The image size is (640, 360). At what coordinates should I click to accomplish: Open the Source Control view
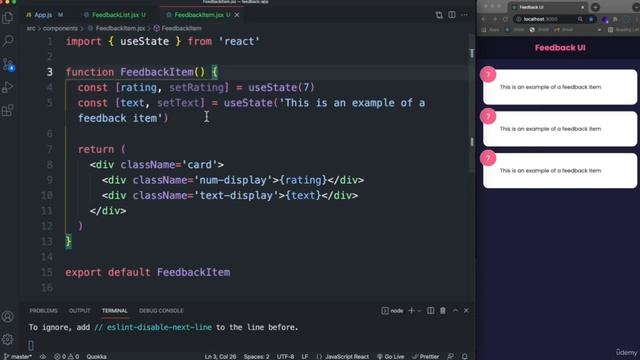pyautogui.click(x=8, y=64)
